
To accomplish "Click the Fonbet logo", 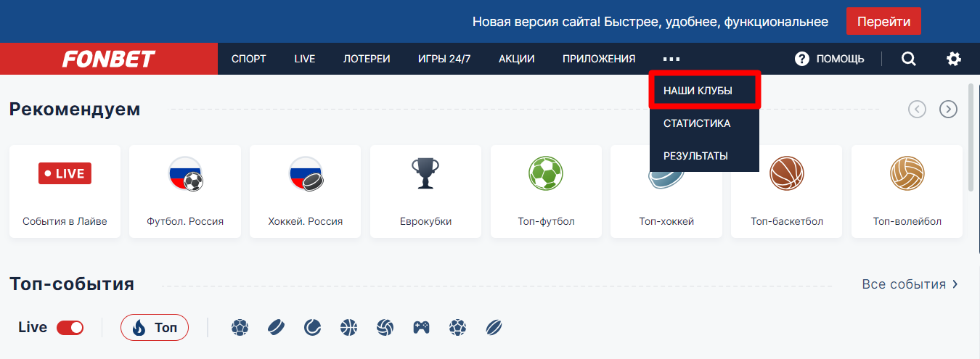I will 108,59.
